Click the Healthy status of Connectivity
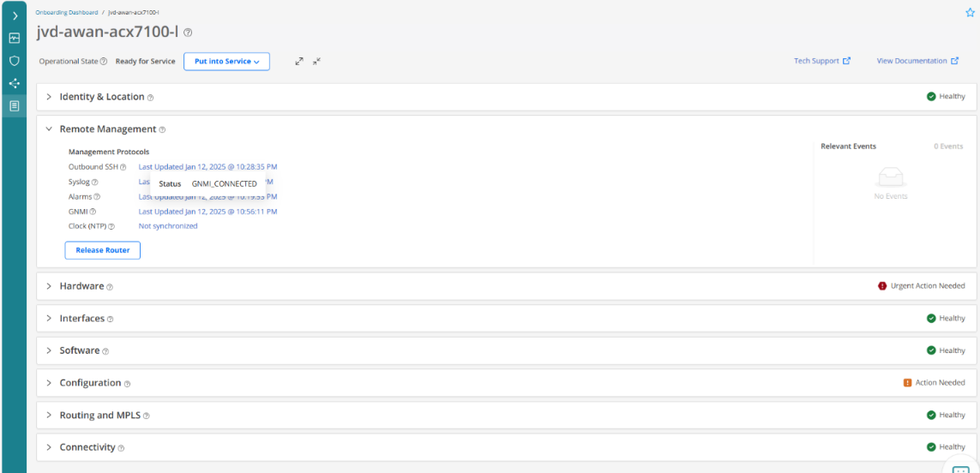 pyautogui.click(x=946, y=446)
